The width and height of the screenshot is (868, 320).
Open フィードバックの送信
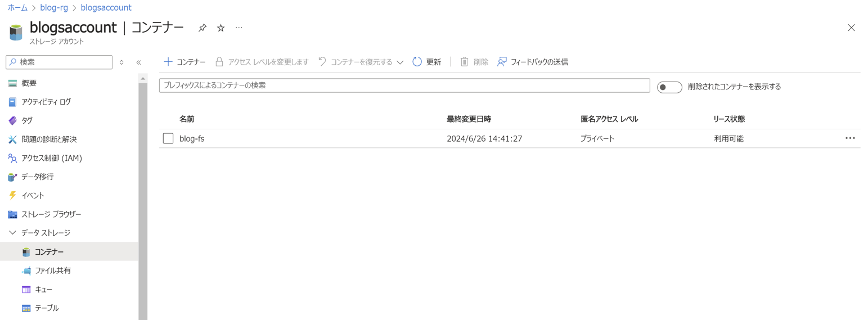pos(533,62)
